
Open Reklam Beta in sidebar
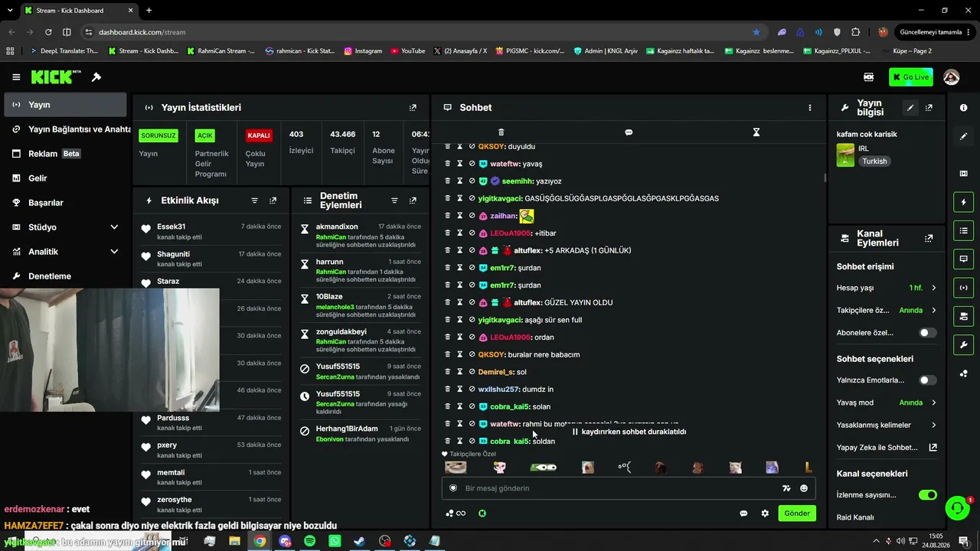click(x=65, y=154)
